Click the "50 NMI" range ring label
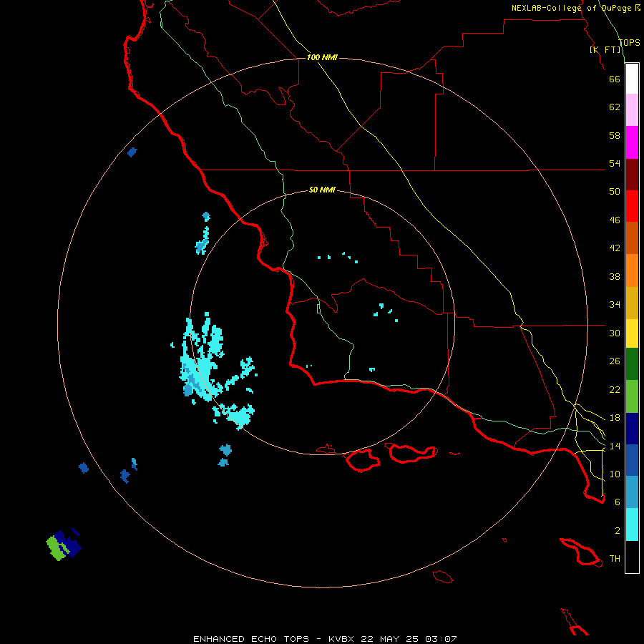 [322, 190]
